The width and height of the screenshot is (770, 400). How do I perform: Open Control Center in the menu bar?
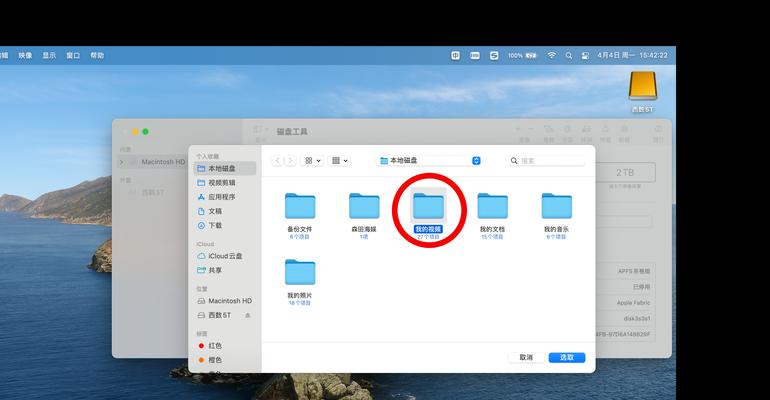(x=585, y=55)
